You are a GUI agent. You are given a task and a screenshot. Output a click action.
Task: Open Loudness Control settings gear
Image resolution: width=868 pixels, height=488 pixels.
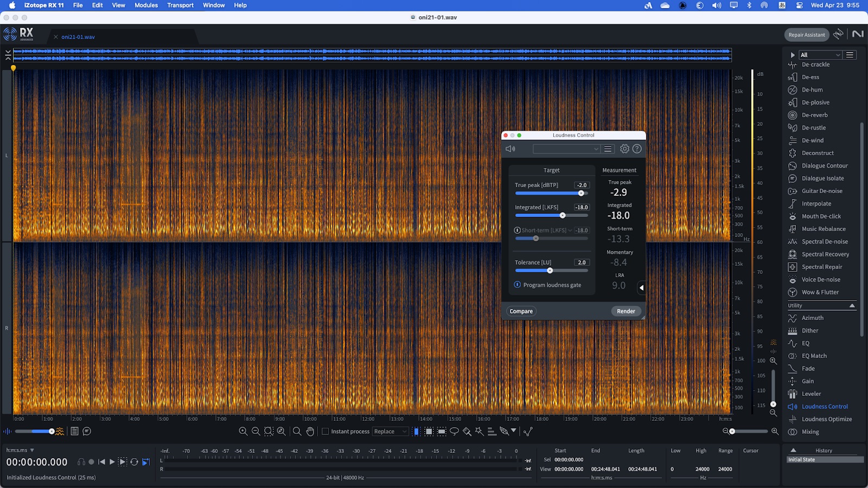pos(624,149)
